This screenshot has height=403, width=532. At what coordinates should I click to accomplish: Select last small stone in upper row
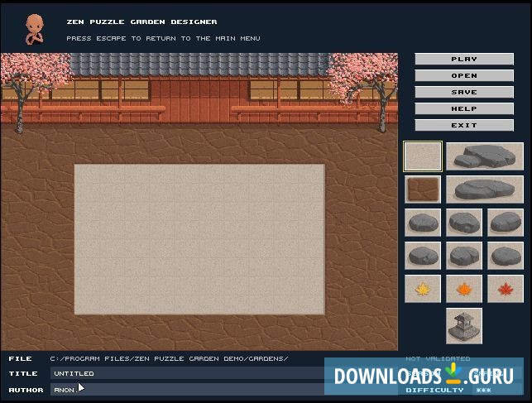coord(506,223)
